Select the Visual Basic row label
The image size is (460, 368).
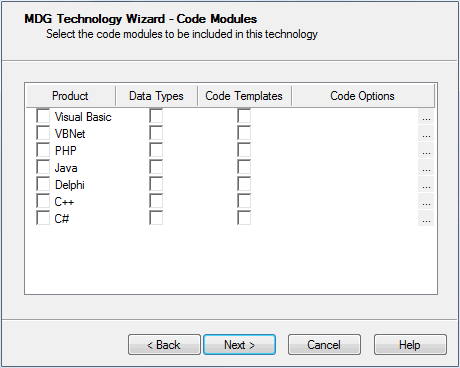(x=83, y=117)
